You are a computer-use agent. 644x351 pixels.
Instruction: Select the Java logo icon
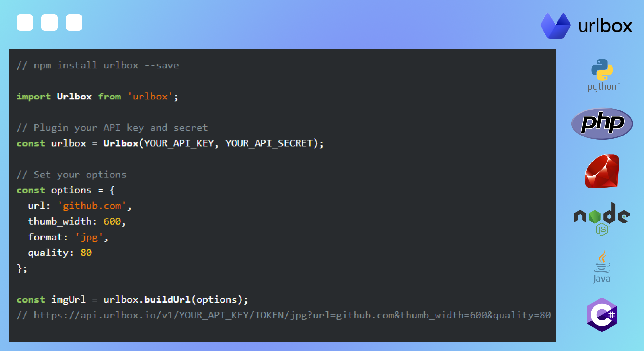tap(602, 266)
